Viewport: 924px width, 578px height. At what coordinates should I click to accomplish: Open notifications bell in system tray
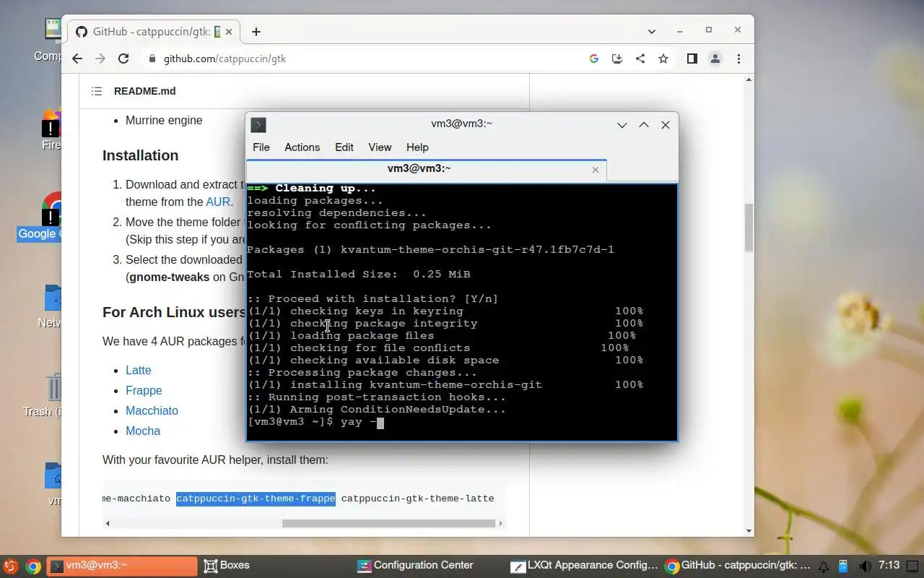click(824, 566)
